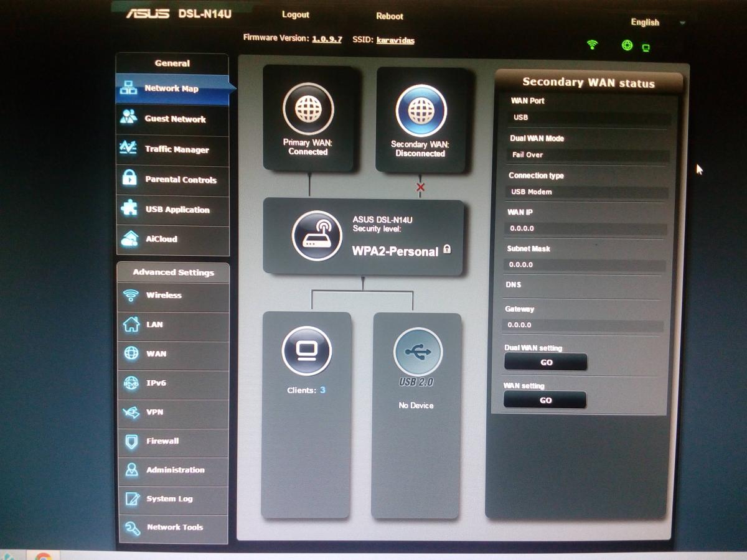Screen dimensions: 747x560
Task: Click the Primary WAN globe icon
Action: 308,110
